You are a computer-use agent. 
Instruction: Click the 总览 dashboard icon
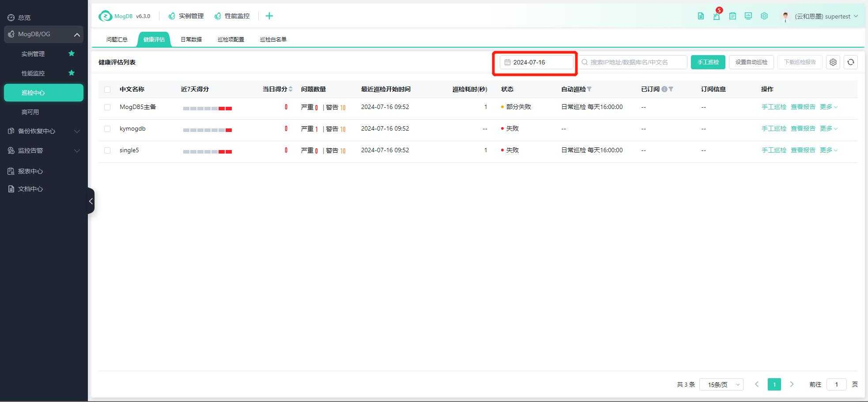[11, 18]
